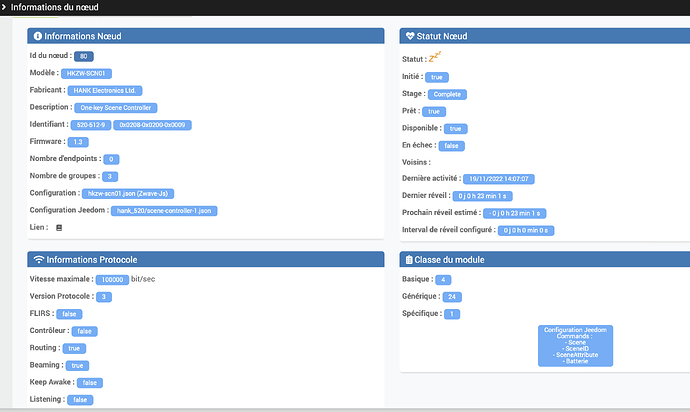Image resolution: width=690 pixels, height=412 pixels.
Task: Click Beaming value true
Action: (77, 366)
